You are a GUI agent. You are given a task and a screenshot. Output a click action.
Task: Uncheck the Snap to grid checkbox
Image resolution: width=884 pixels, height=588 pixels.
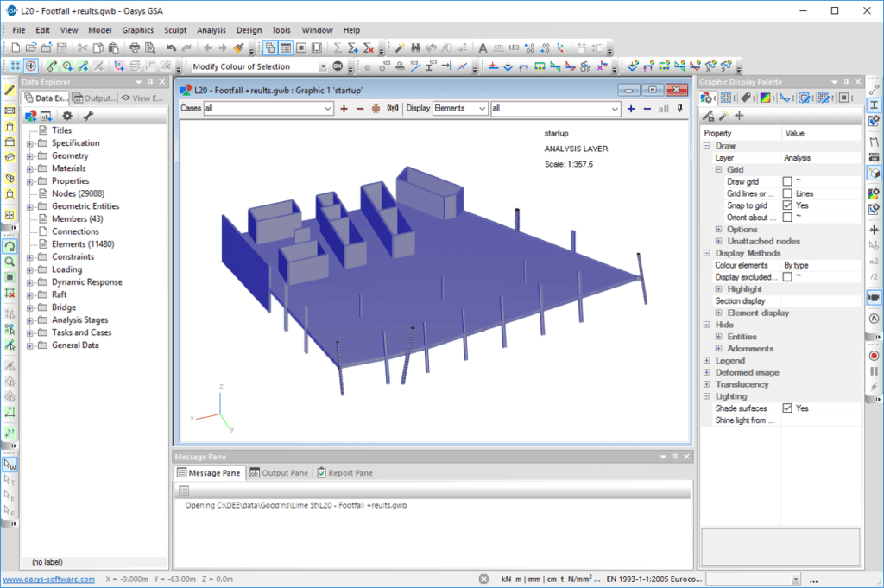pos(787,205)
